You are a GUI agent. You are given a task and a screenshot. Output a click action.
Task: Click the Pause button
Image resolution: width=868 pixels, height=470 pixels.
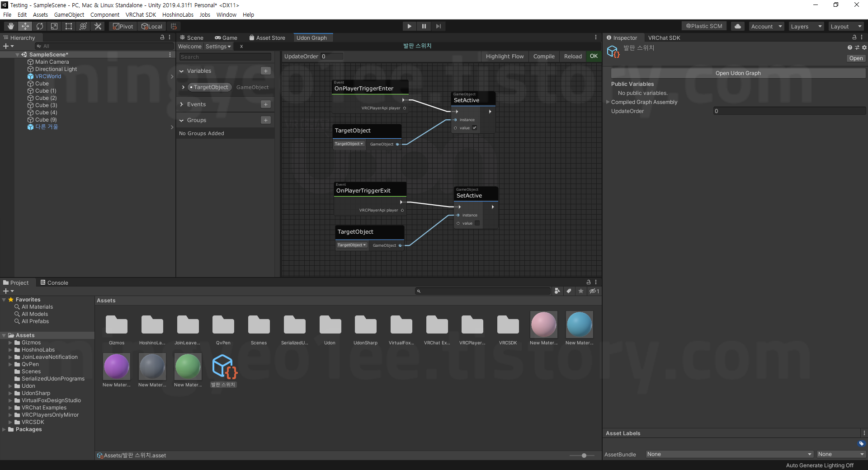point(424,26)
